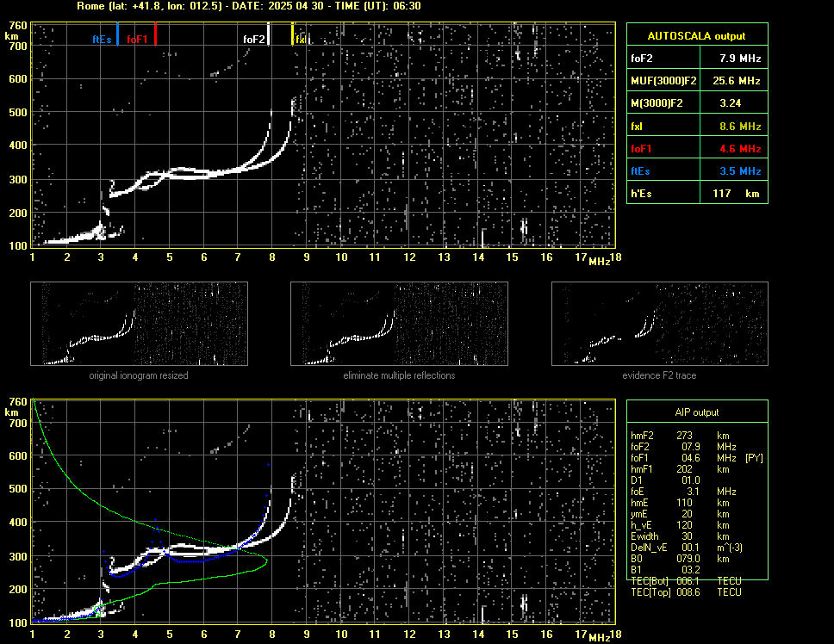Click the red foF1 value 4.6 MHz
This screenshot has height=644, width=834.
pyautogui.click(x=740, y=149)
